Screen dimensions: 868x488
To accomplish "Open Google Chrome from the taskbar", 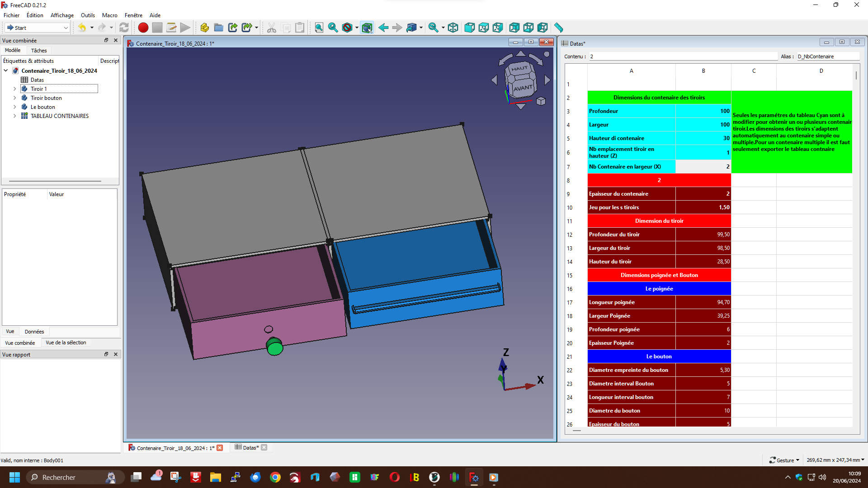I will tap(275, 477).
